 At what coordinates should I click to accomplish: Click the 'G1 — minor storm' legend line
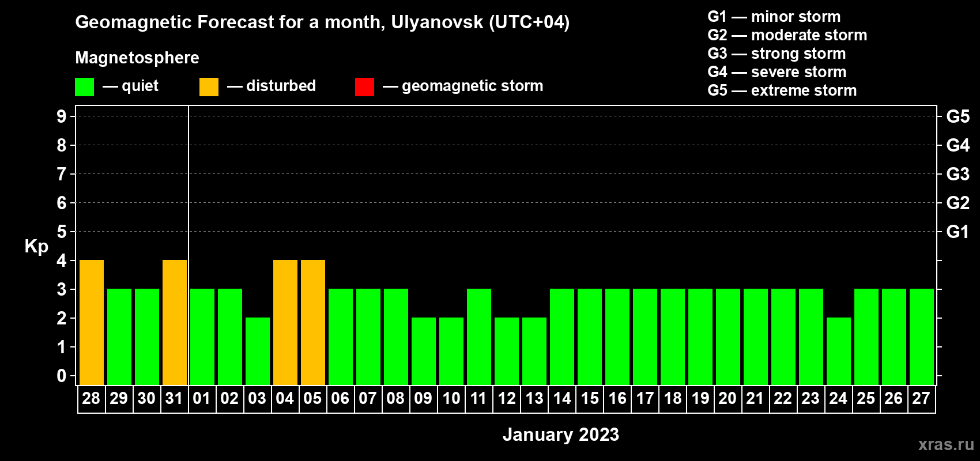pyautogui.click(x=774, y=17)
